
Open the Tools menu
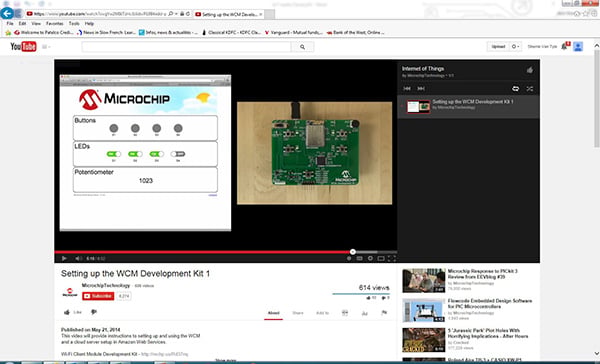74,23
